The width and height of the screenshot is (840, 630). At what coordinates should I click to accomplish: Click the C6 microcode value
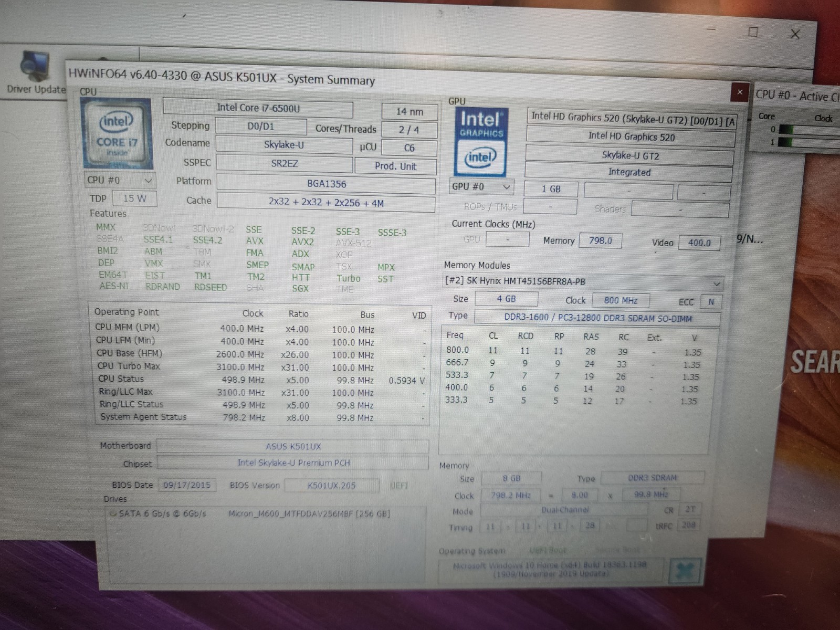(409, 148)
